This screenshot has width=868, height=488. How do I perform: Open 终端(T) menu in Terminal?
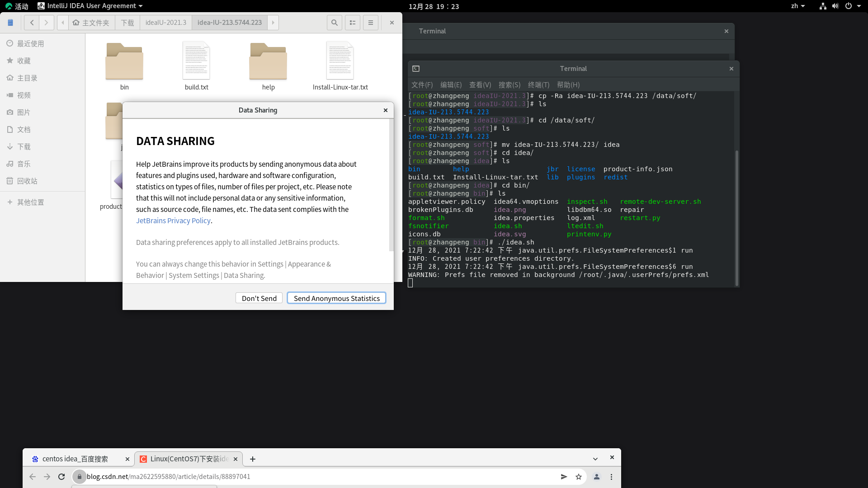(538, 85)
